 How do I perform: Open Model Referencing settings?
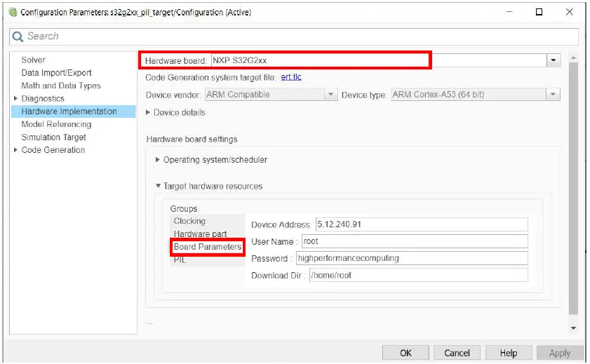tap(56, 124)
